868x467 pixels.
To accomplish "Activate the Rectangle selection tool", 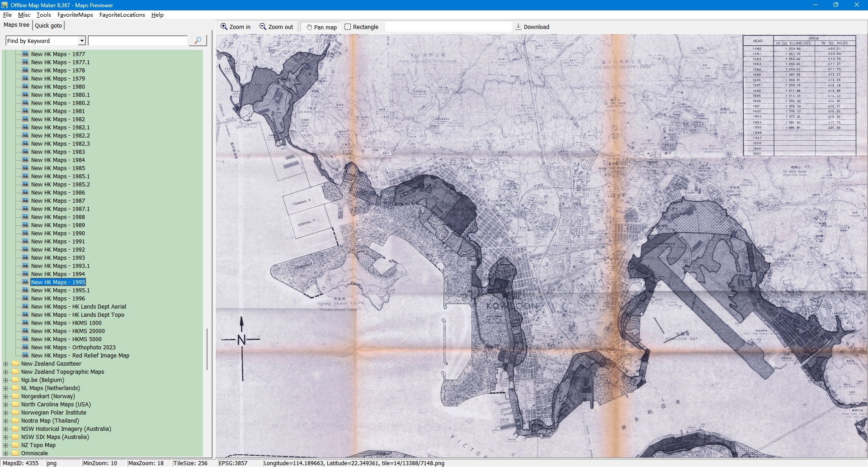I will pos(348,27).
